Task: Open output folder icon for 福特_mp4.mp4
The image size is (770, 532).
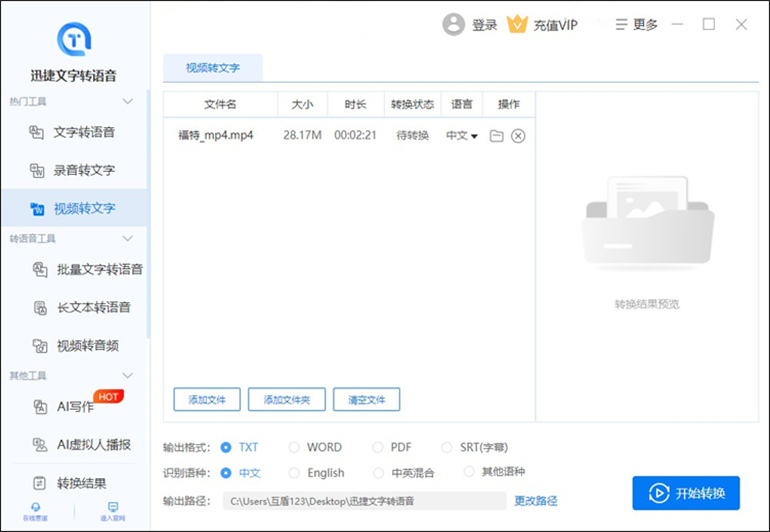Action: [x=496, y=136]
